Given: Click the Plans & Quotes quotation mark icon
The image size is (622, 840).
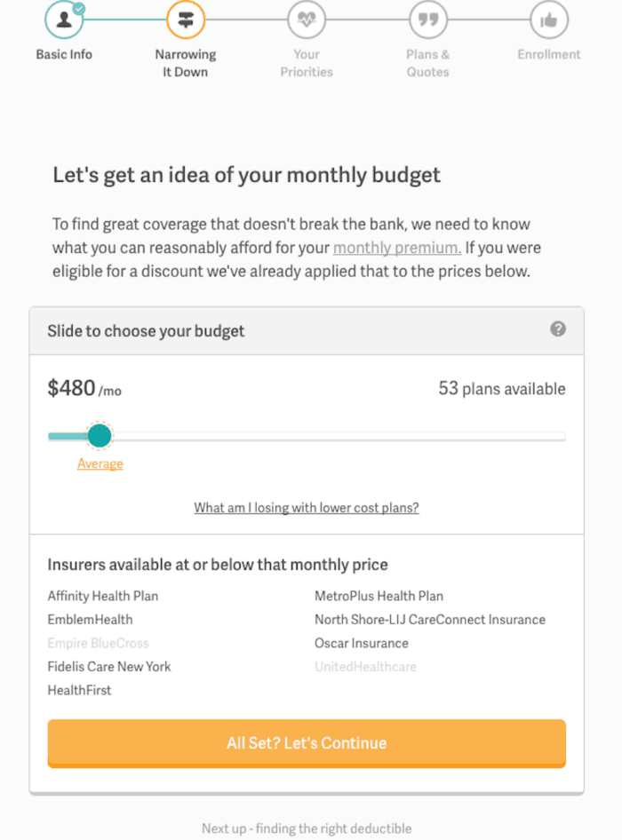Looking at the screenshot, I should [428, 20].
